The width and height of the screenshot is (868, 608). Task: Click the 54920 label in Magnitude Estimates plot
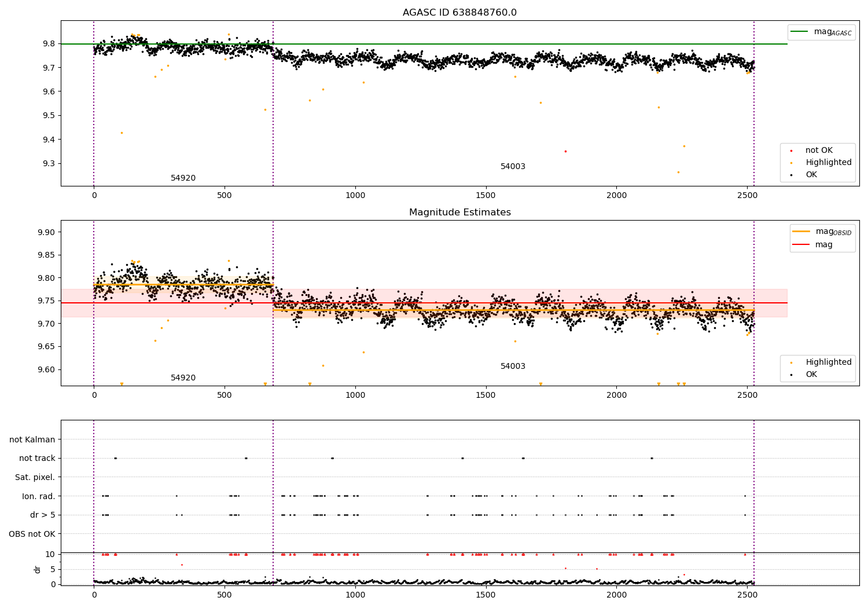[183, 378]
